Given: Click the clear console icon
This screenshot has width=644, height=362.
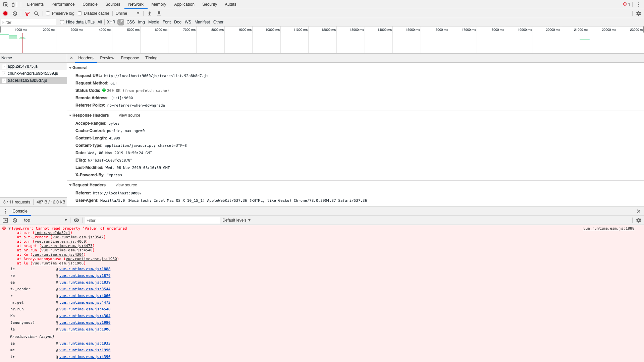Looking at the screenshot, I should click(x=15, y=220).
